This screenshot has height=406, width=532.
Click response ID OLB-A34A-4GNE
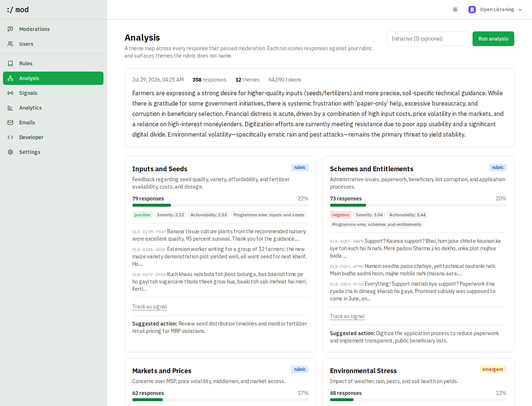pos(149,250)
